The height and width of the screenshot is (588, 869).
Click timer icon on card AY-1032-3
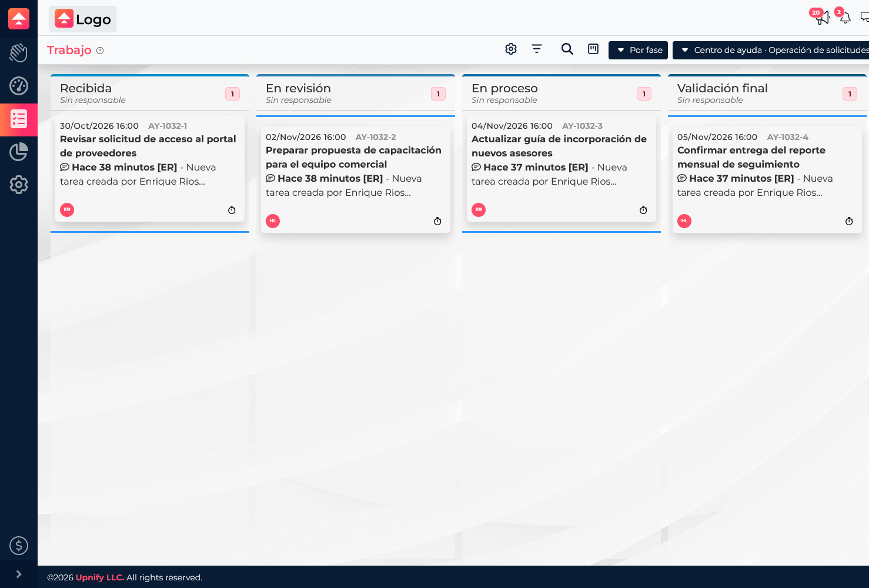point(643,210)
